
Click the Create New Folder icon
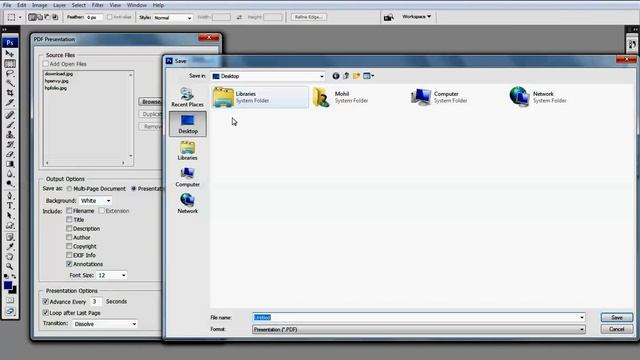click(x=356, y=76)
